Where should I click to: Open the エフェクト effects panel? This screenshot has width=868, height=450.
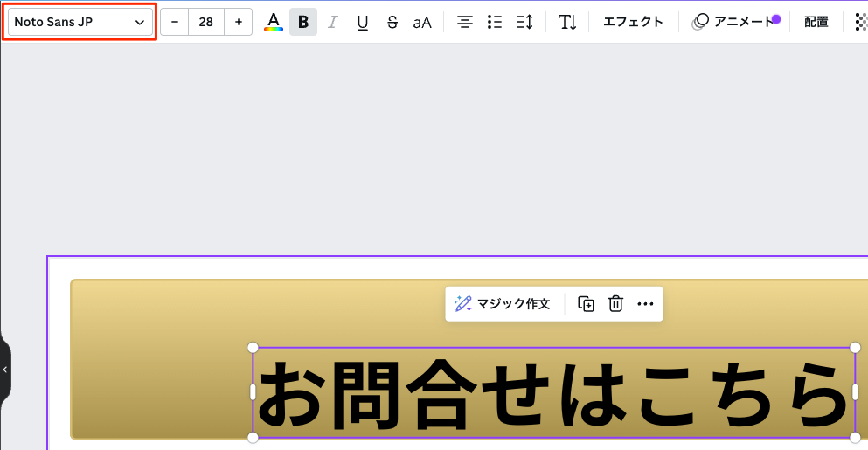(633, 22)
